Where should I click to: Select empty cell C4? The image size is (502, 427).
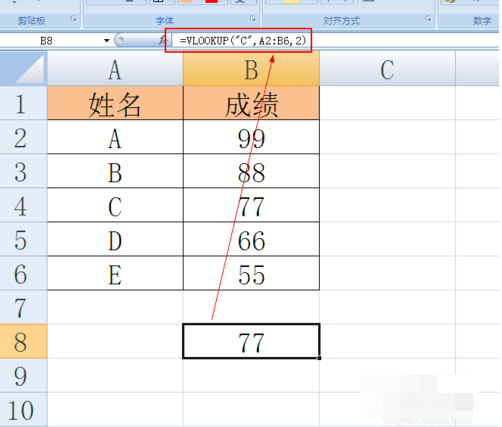(387, 205)
